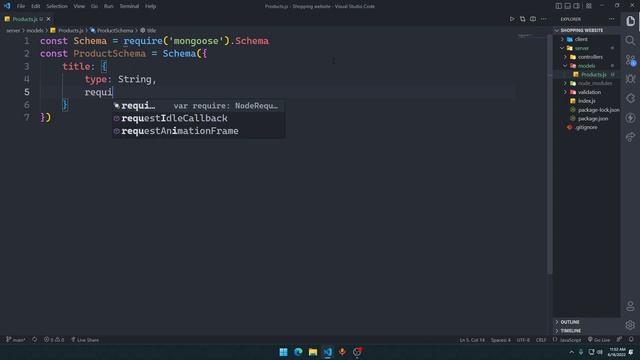Screen dimensions: 640x360
Task: Open the View menu
Action: click(79, 6)
